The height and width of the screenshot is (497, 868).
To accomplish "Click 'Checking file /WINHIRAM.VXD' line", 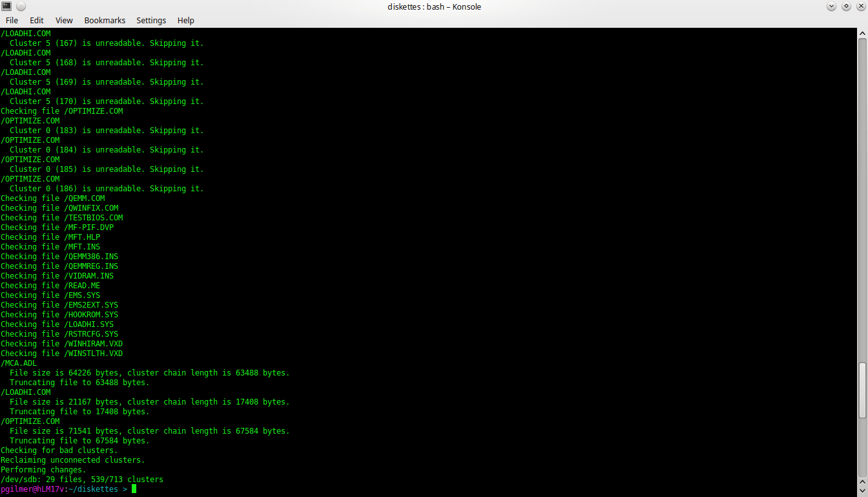I will pyautogui.click(x=61, y=344).
